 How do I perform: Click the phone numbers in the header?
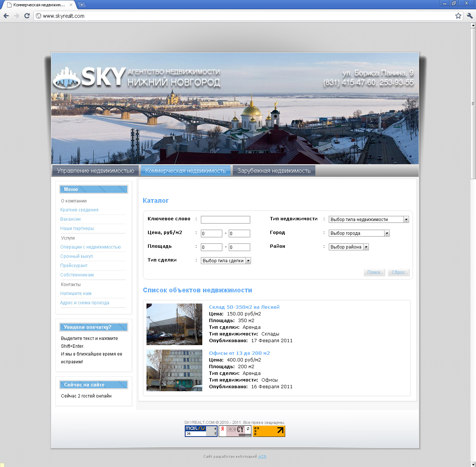[369, 82]
